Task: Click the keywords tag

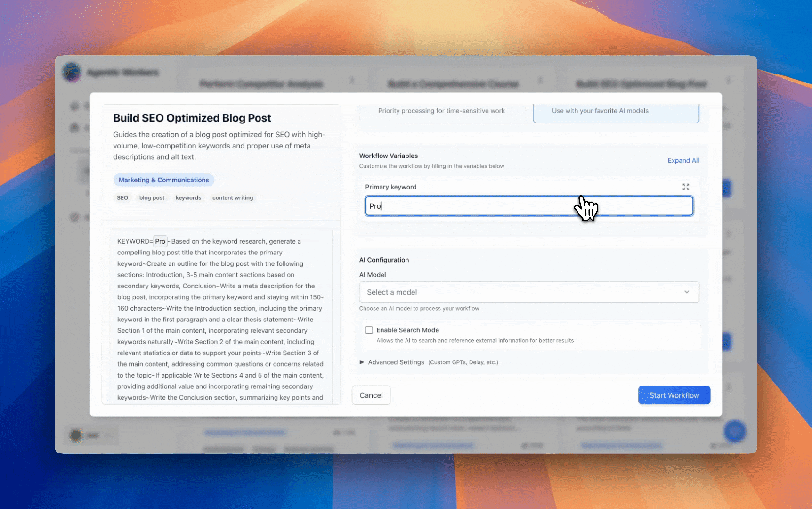Action: click(x=188, y=198)
